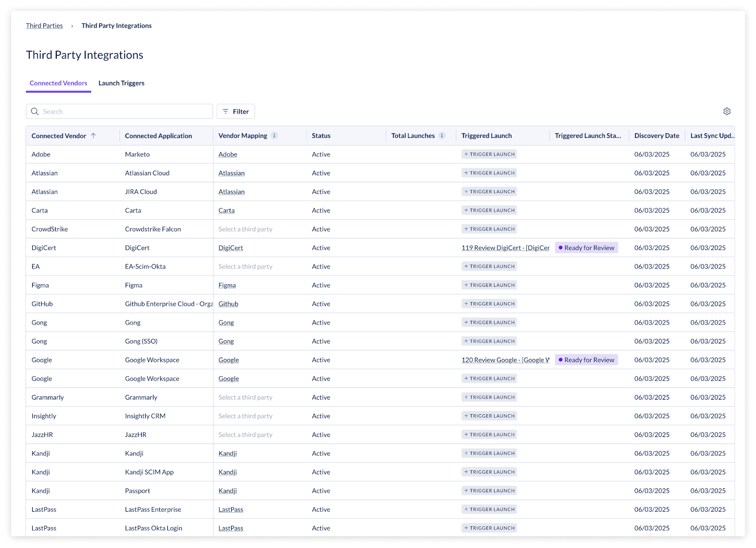Trigger launch for EA-Scim-Okta row
756x548 pixels.
pyautogui.click(x=489, y=266)
